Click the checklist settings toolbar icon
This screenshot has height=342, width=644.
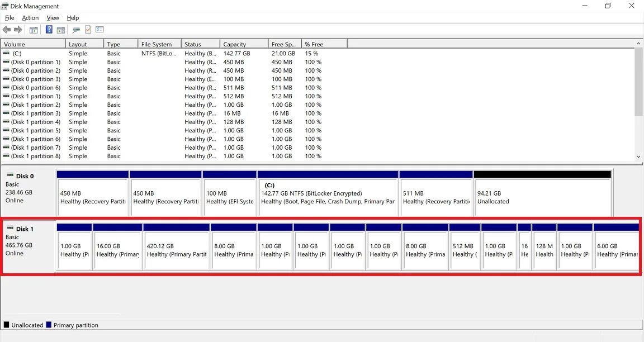(100, 30)
